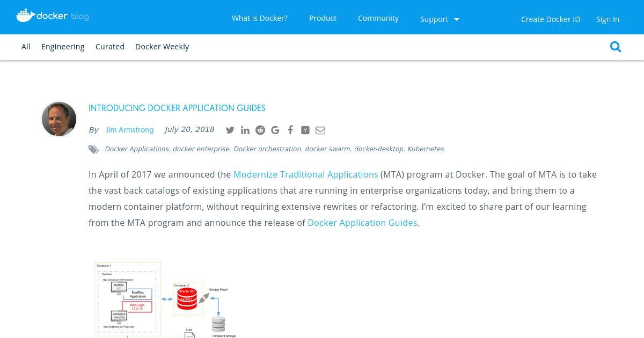
Task: Share the post on Facebook
Action: [x=290, y=130]
